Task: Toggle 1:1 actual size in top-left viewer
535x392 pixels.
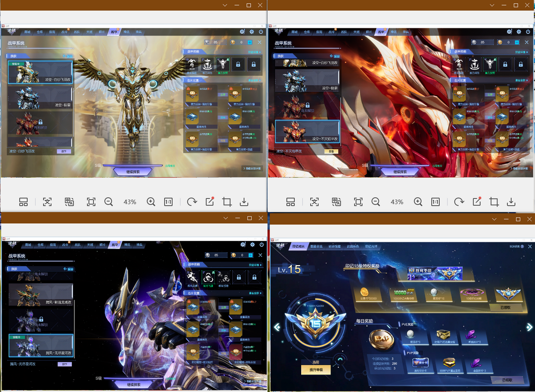Action: (168, 202)
